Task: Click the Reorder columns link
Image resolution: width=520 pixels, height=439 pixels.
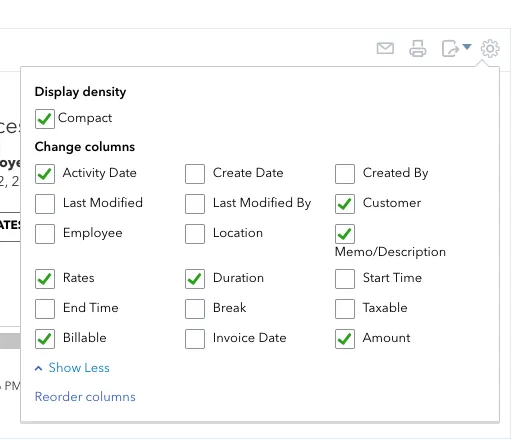Action: (x=85, y=397)
